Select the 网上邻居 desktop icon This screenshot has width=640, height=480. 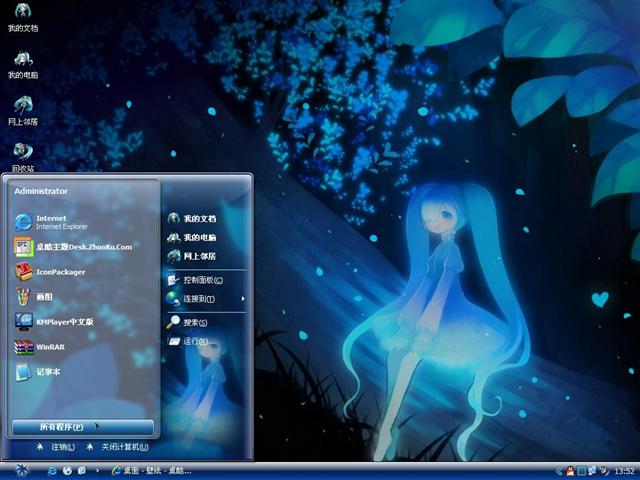click(x=22, y=110)
